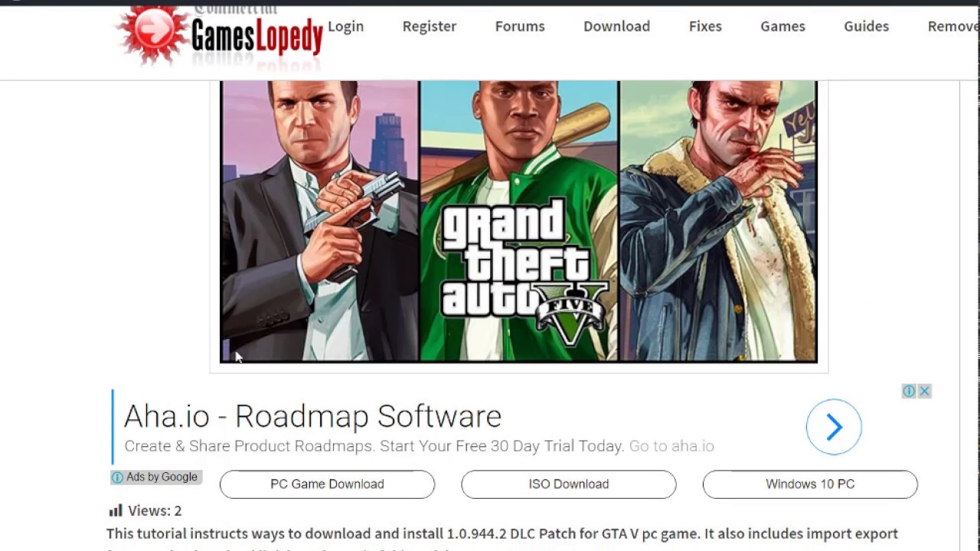Click the ISO Download button
The height and width of the screenshot is (551, 980).
[x=569, y=484]
